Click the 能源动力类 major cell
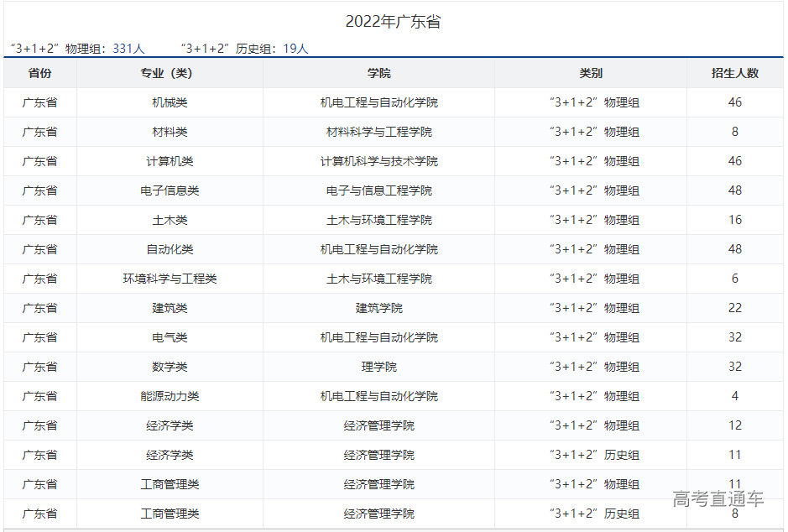The height and width of the screenshot is (532, 788). [x=170, y=396]
